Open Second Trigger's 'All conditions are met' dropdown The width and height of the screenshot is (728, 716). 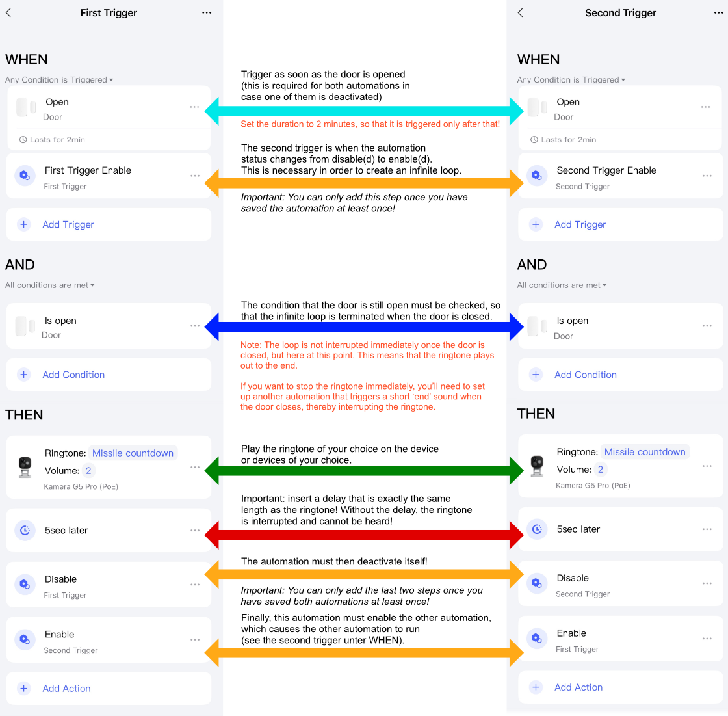click(562, 285)
